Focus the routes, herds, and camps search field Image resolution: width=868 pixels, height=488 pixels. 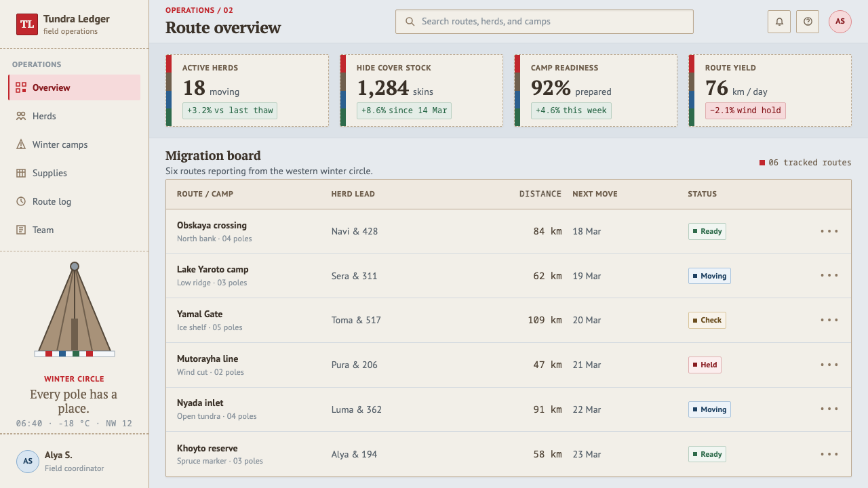tap(545, 22)
